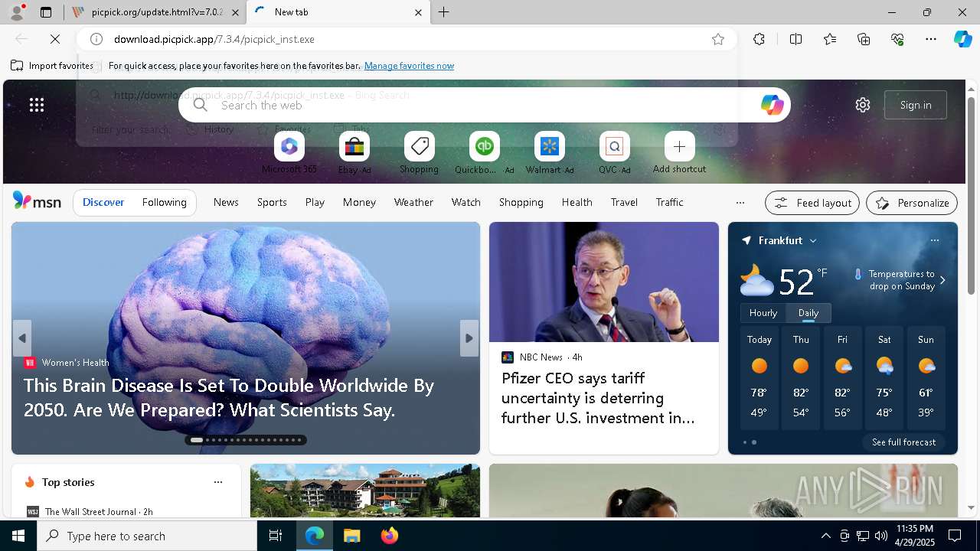
Task: Launch Firefox from the taskbar
Action: [x=390, y=536]
